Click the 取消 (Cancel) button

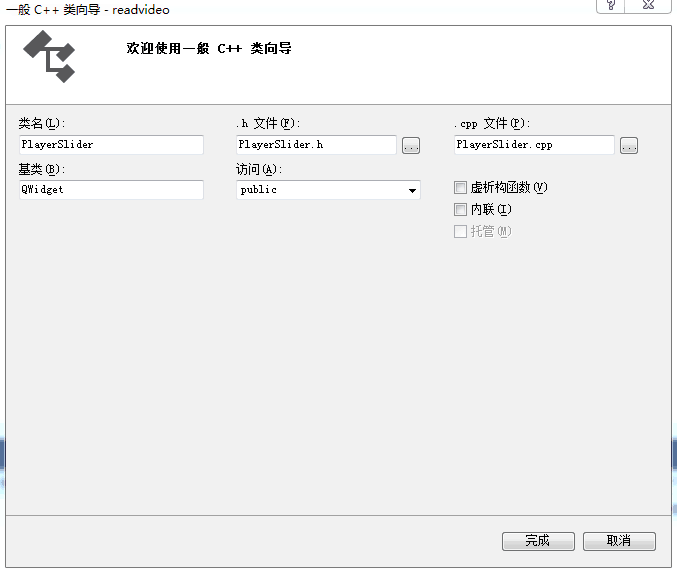click(x=620, y=541)
